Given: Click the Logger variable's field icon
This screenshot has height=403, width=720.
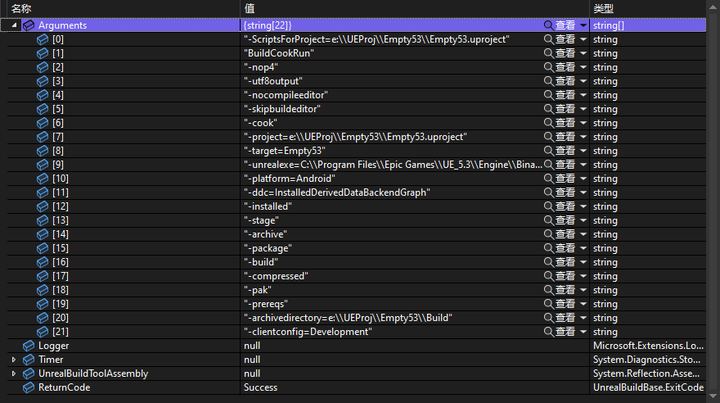Looking at the screenshot, I should point(28,345).
